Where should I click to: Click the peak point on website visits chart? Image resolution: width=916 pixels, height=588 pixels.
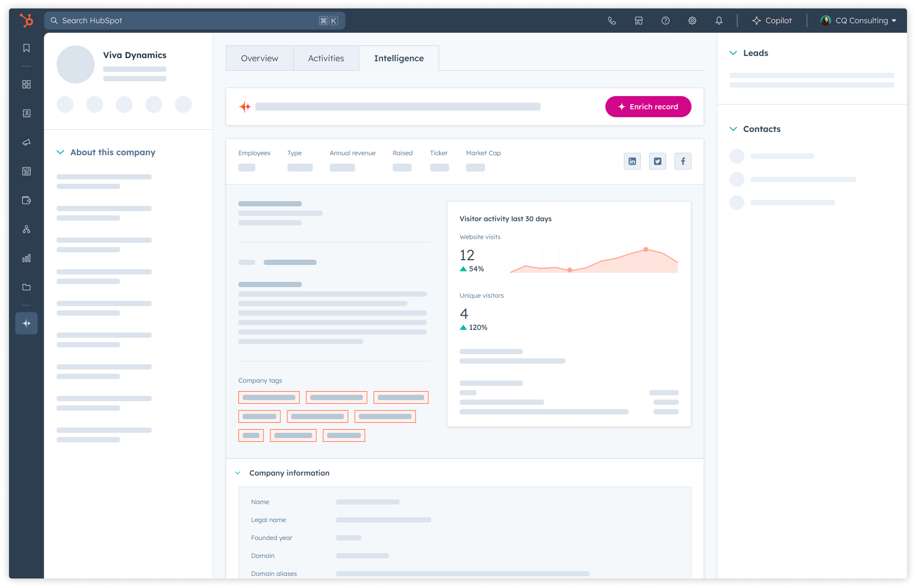pos(646,249)
